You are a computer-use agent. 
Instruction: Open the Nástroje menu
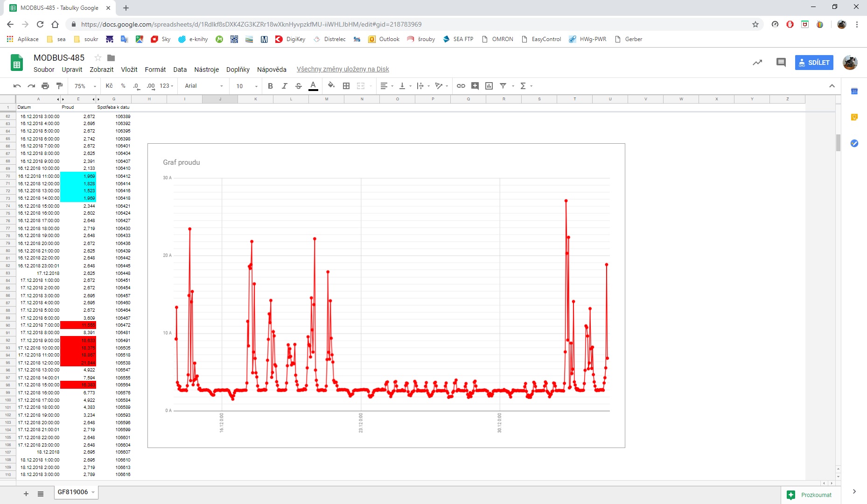coord(206,70)
